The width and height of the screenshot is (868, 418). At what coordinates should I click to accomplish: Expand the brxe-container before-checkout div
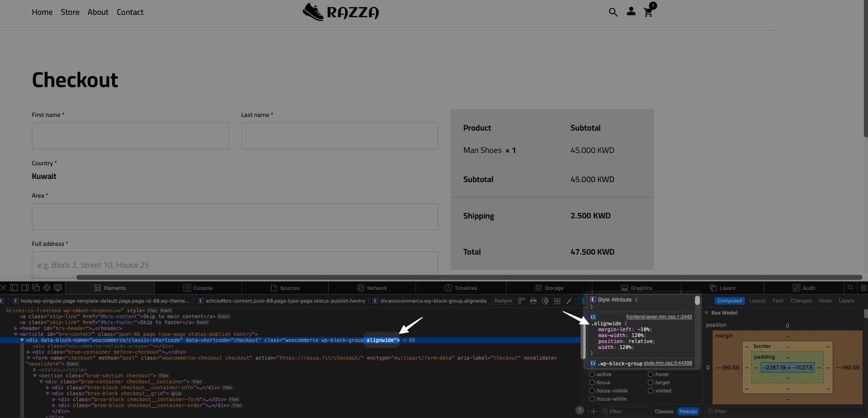28,352
